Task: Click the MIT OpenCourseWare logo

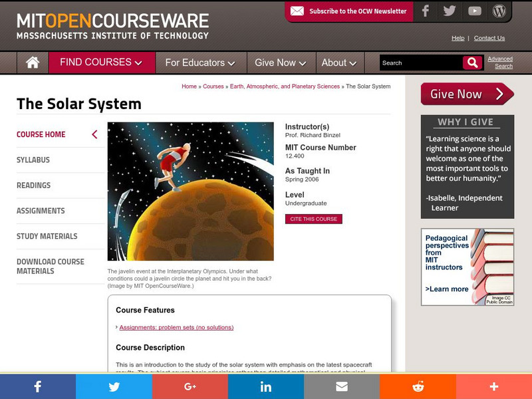Action: (x=112, y=26)
